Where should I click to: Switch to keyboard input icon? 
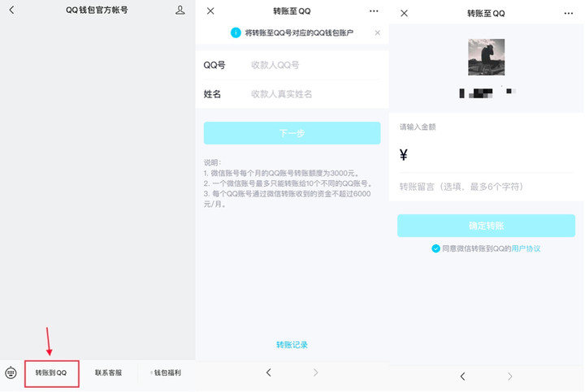pyautogui.click(x=11, y=373)
